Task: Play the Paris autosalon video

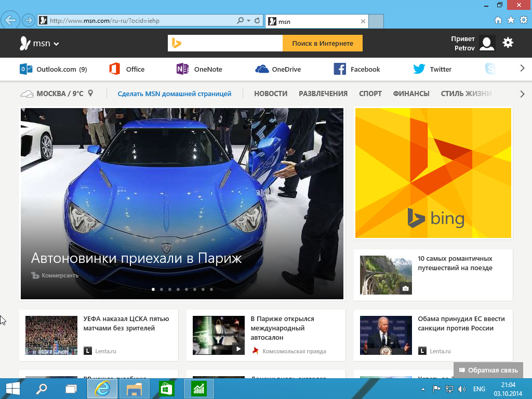Action: pyautogui.click(x=238, y=349)
